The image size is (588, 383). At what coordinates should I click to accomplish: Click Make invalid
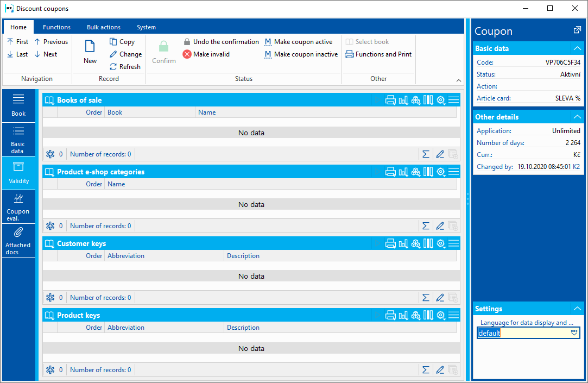[206, 54]
